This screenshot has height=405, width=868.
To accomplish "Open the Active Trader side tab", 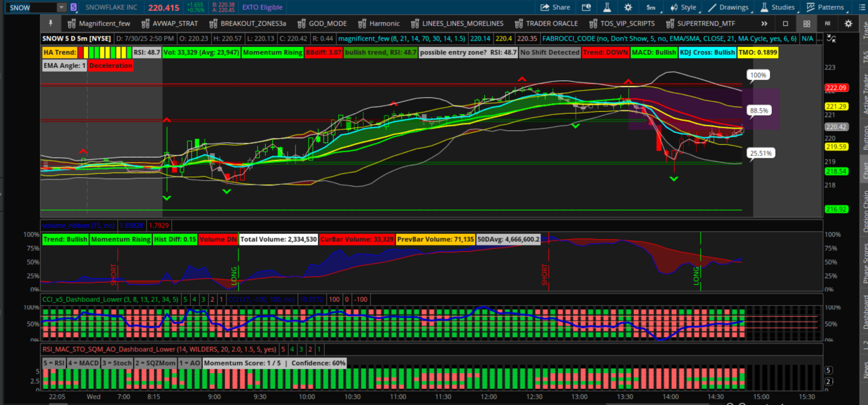I will [x=864, y=94].
